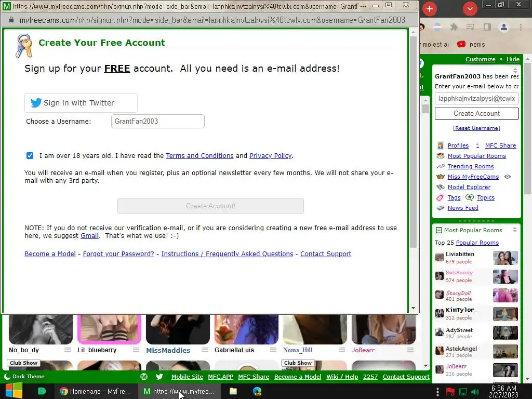Click the 2257 link in bottom bar
This screenshot has height=399, width=532.
coord(370,377)
